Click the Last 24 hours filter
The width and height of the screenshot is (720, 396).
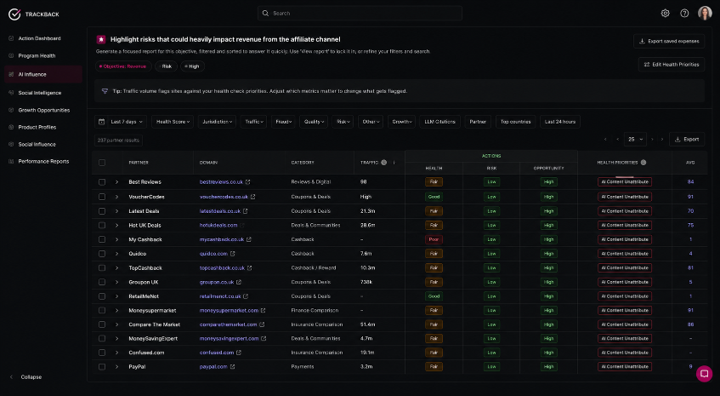pyautogui.click(x=560, y=122)
